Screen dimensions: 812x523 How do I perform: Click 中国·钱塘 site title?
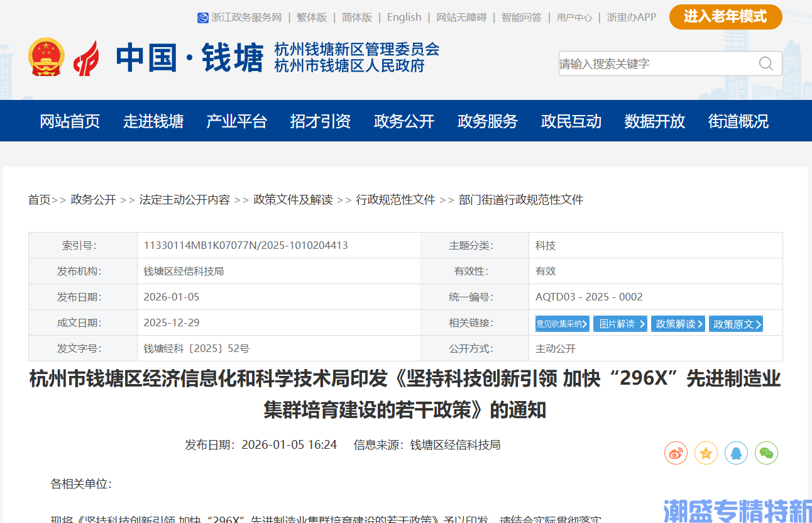[190, 58]
